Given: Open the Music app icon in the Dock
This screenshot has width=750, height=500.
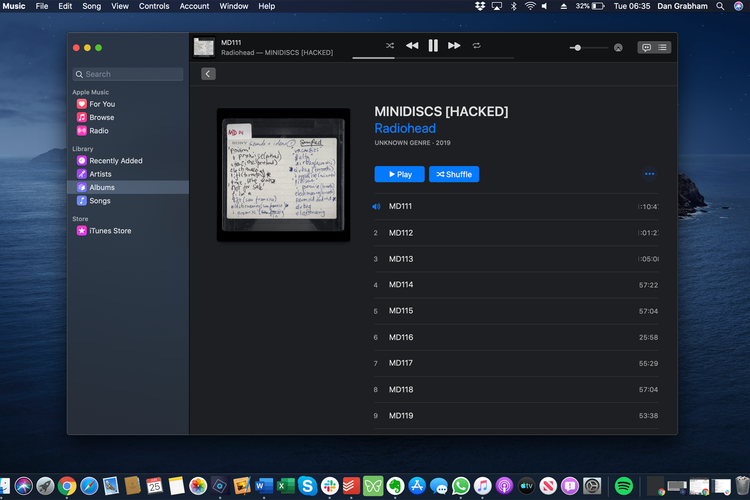Looking at the screenshot, I should [483, 486].
